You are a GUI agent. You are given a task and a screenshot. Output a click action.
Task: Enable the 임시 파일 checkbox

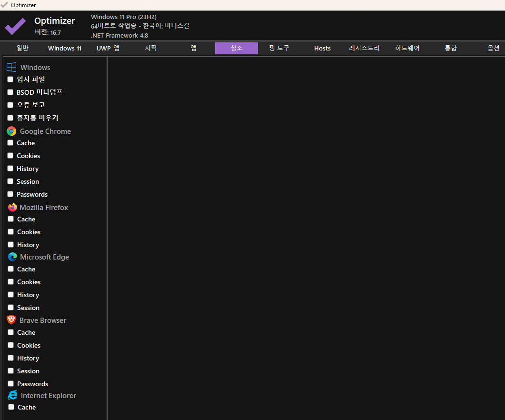[10, 80]
